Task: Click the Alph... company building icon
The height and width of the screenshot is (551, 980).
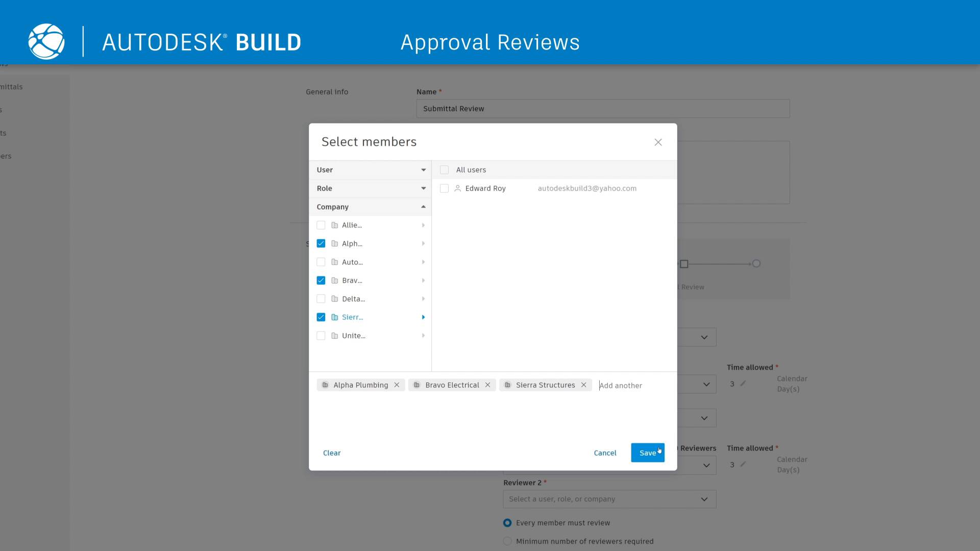Action: click(335, 244)
